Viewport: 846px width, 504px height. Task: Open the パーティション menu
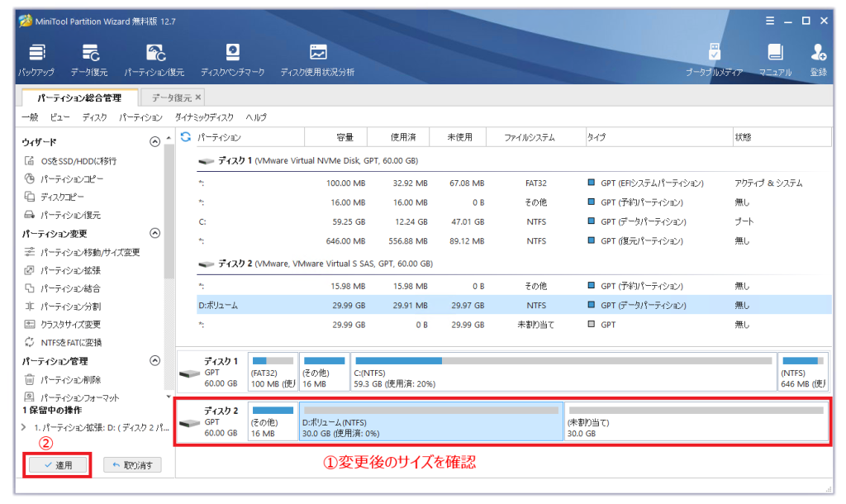pos(140,117)
